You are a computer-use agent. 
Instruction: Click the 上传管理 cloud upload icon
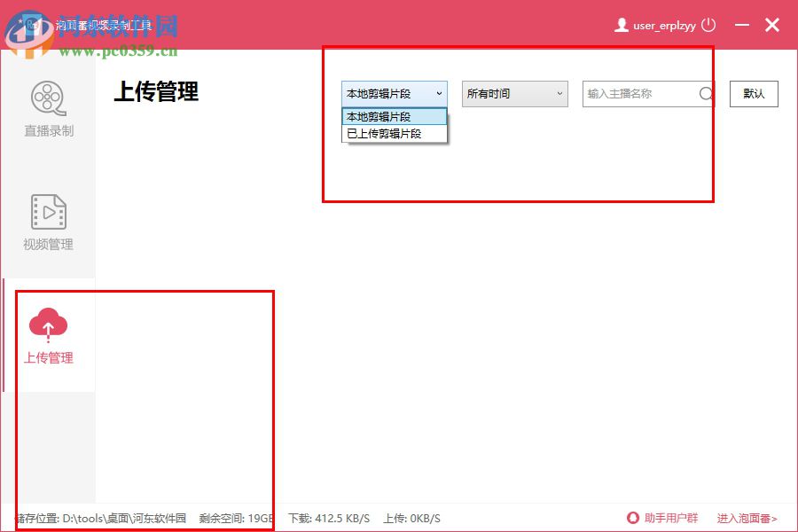coord(49,325)
